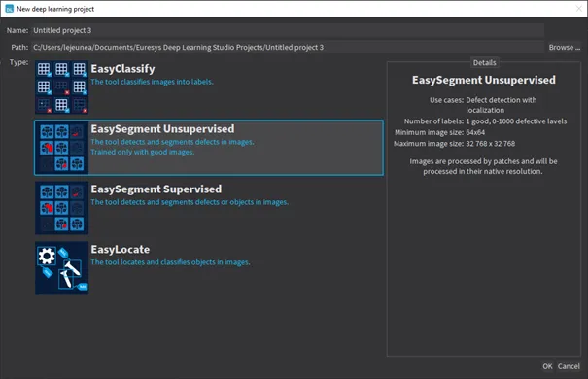Click 'Trained only with good images.' text
Image resolution: width=588 pixels, height=379 pixels.
143,153
